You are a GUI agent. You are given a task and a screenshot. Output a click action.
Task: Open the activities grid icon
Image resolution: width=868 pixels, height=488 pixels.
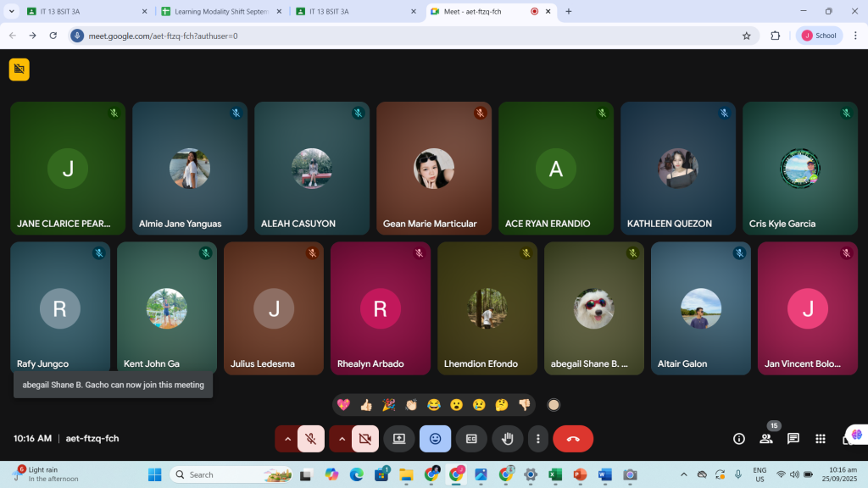click(820, 439)
